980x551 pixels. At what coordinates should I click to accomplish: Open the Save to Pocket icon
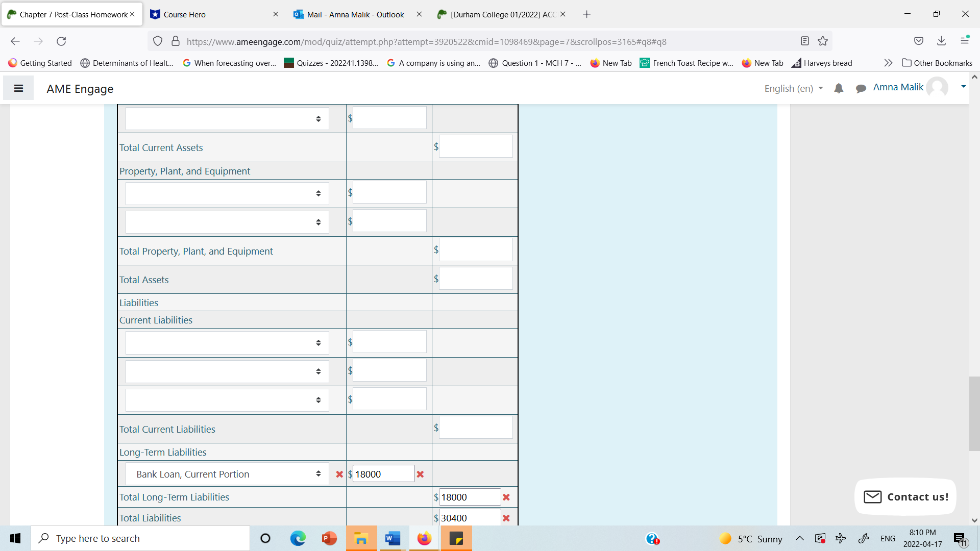pyautogui.click(x=919, y=41)
